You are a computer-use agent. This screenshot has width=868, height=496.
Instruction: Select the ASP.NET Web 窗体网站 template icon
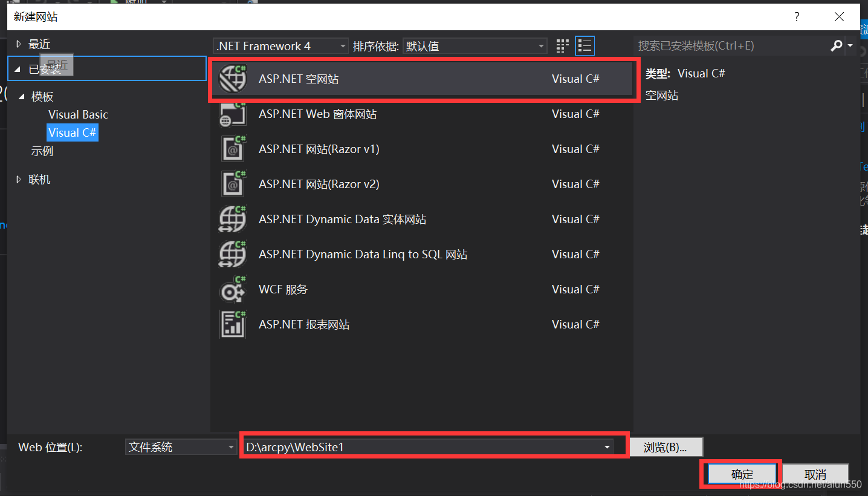point(233,114)
